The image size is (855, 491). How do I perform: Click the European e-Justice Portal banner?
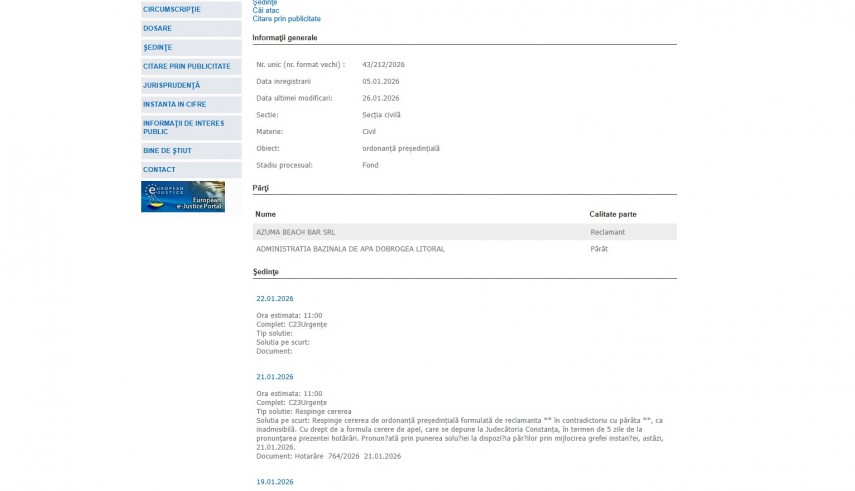183,196
